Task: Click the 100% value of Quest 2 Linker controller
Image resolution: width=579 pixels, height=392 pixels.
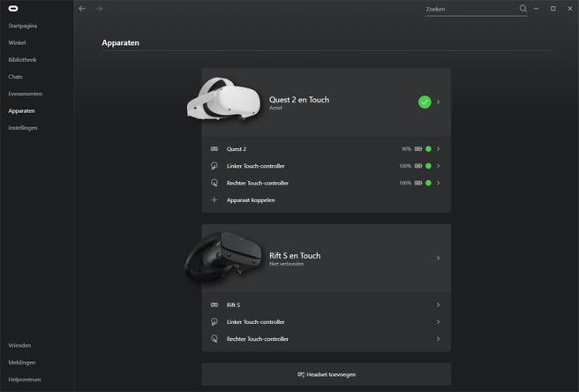Action: coord(405,166)
